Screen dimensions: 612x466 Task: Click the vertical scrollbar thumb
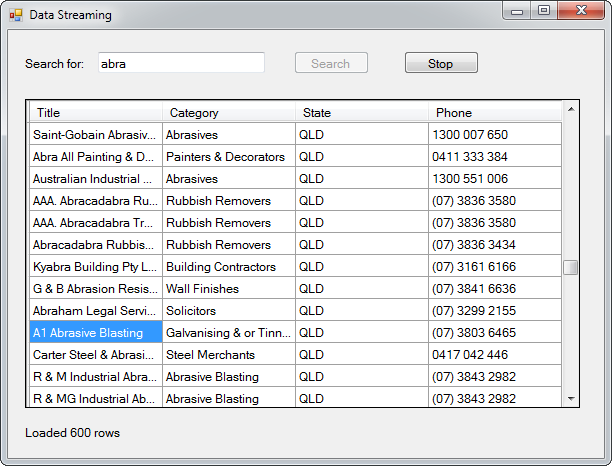pos(571,267)
